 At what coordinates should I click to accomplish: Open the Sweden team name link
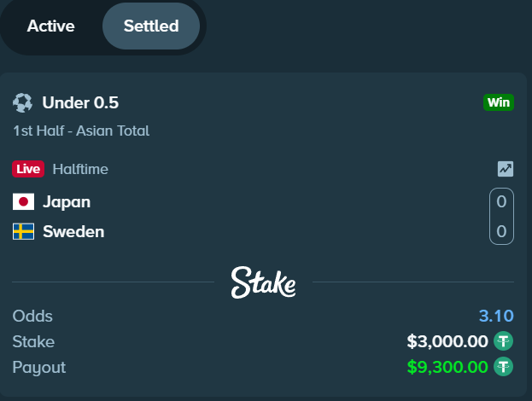pyautogui.click(x=73, y=232)
